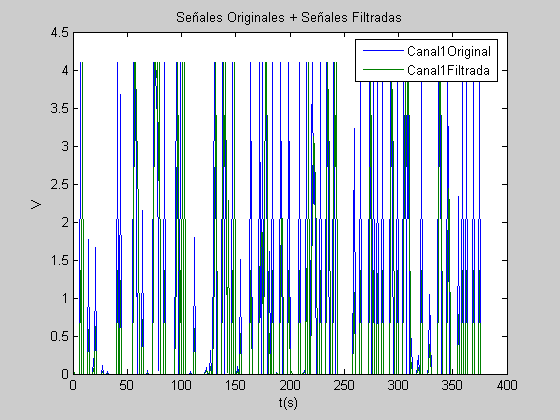
Task: Click the 200 tick label on x-axis
Action: 290,385
